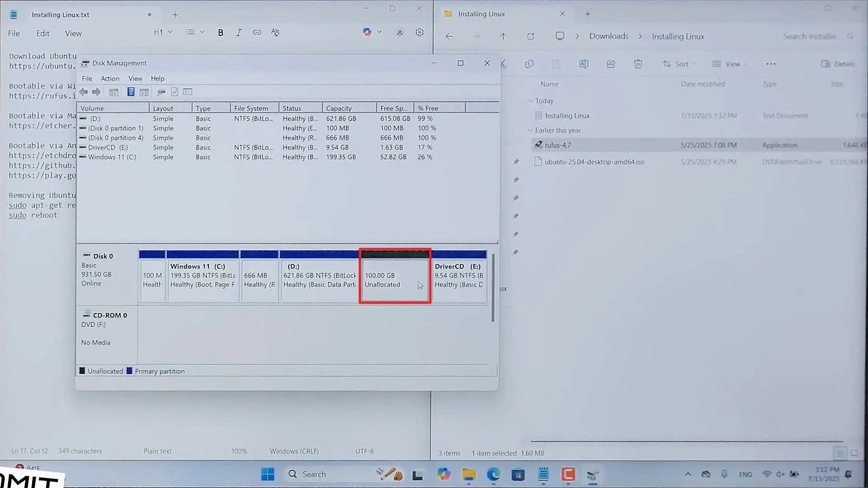Click the Share icon in File Explorer toolbar
Screen dimensions: 868x488
[x=611, y=64]
